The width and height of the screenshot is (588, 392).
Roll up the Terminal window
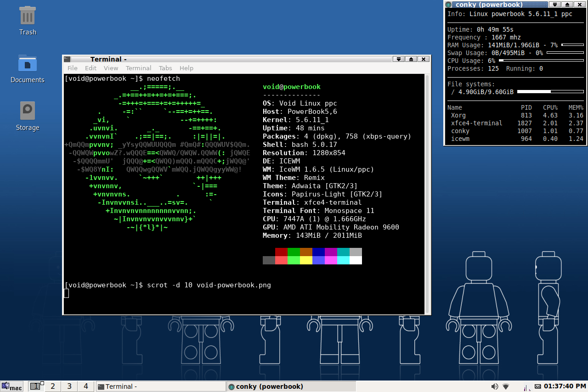[399, 59]
